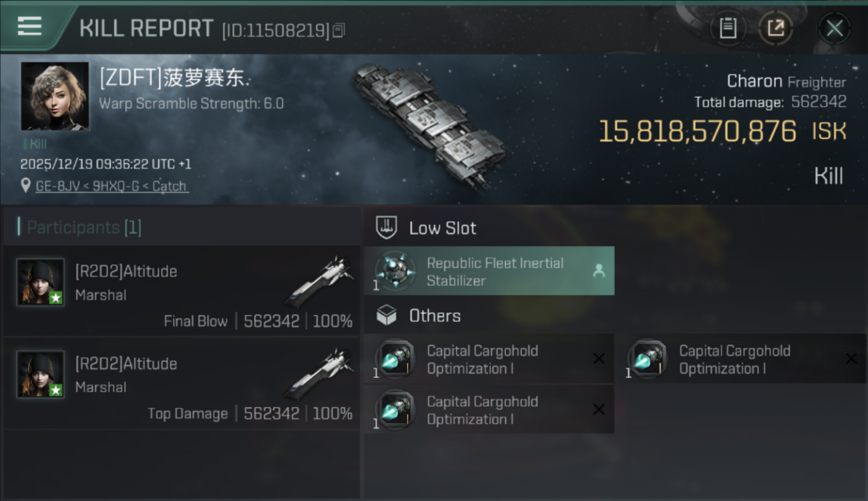Select the bottom Capital Cargohold Optimization I item
Screen dimensions: 868x501
point(489,409)
